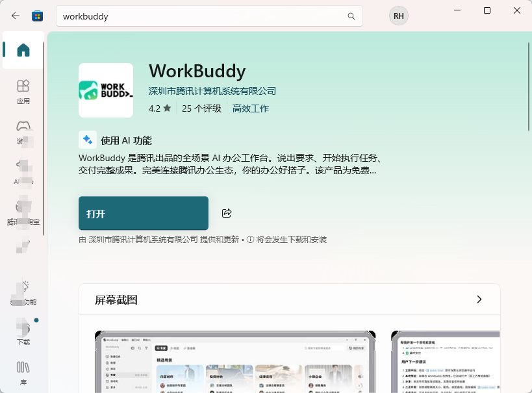Click the WorkBuddy app title text
The width and height of the screenshot is (532, 393).
click(197, 71)
